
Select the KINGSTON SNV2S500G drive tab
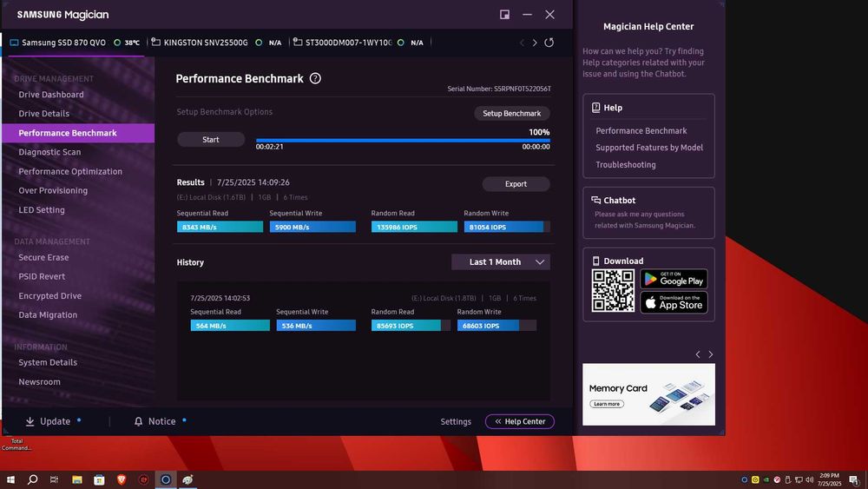point(206,43)
